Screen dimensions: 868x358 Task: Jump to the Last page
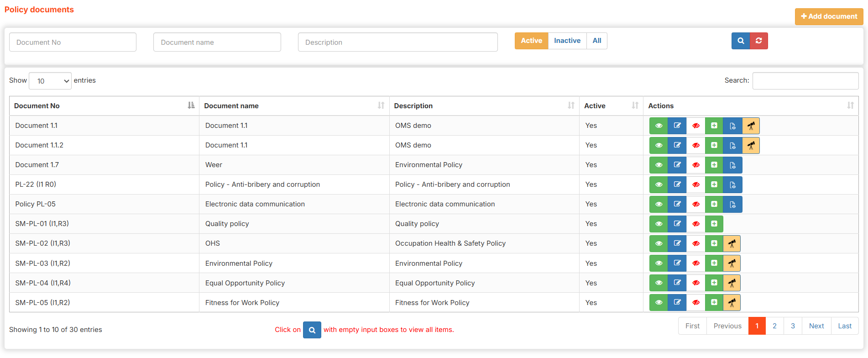pyautogui.click(x=845, y=326)
